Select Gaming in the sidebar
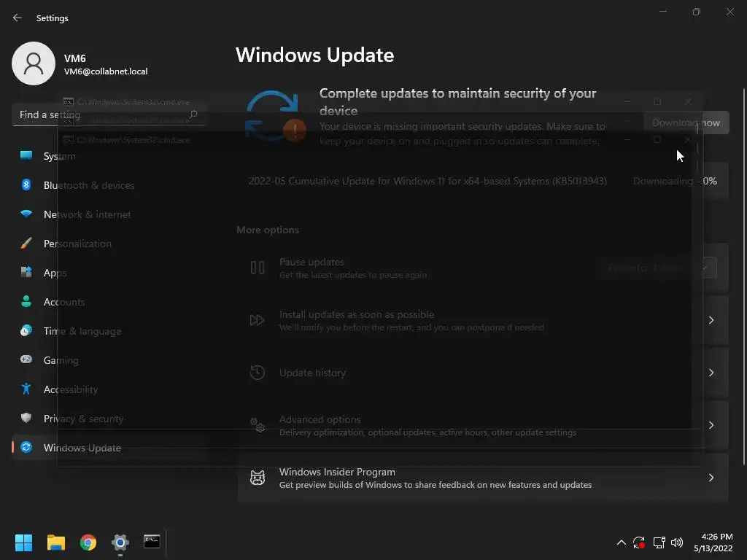Image resolution: width=747 pixels, height=560 pixels. [109, 360]
